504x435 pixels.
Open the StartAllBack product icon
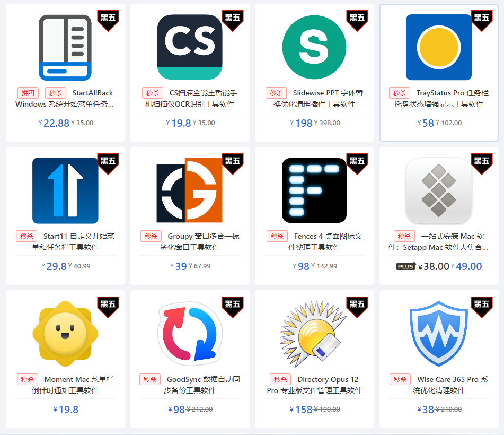tap(65, 47)
